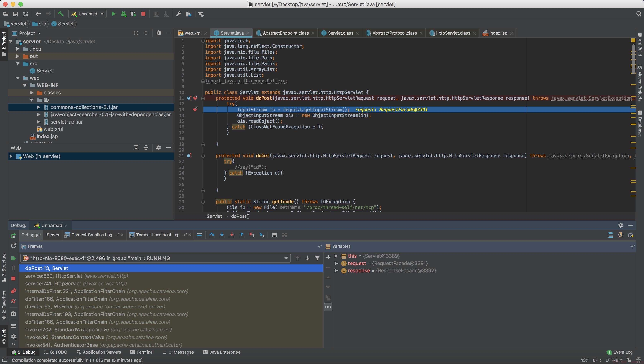This screenshot has height=364, width=644.
Task: Open settings wrench icon in toolbar
Action: (178, 14)
